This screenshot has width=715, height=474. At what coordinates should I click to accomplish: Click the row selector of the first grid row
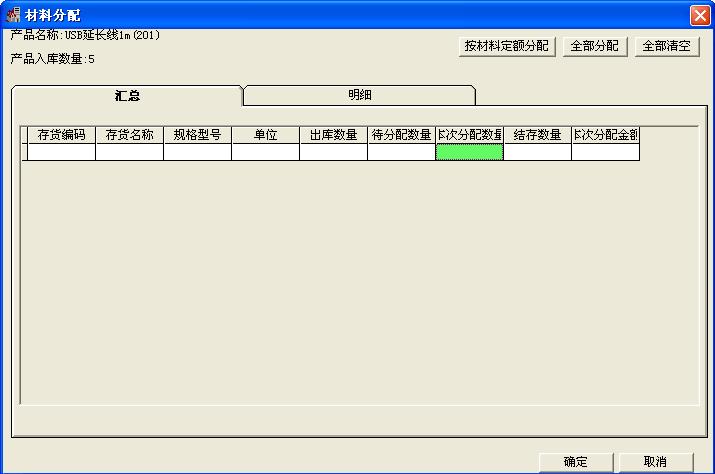coord(25,152)
